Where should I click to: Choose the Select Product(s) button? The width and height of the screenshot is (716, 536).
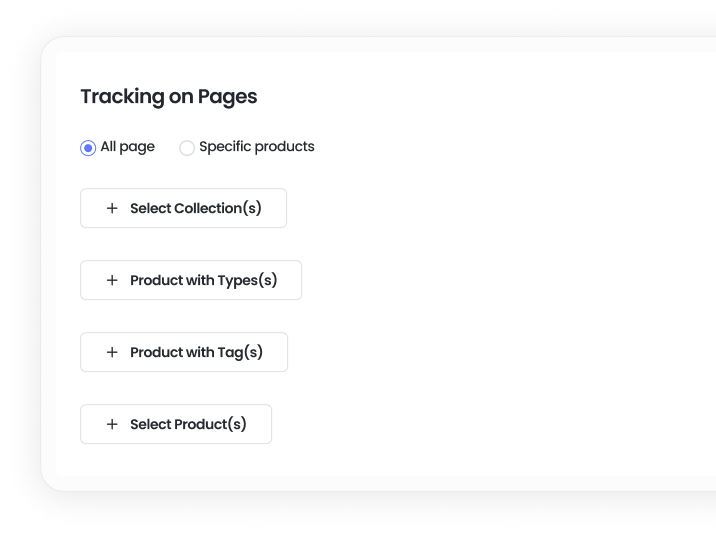click(176, 424)
